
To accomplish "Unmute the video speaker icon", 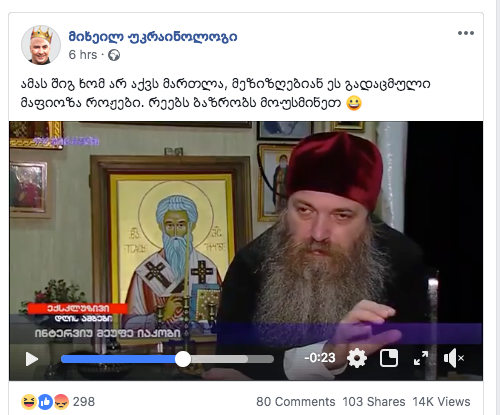I will coord(454,358).
